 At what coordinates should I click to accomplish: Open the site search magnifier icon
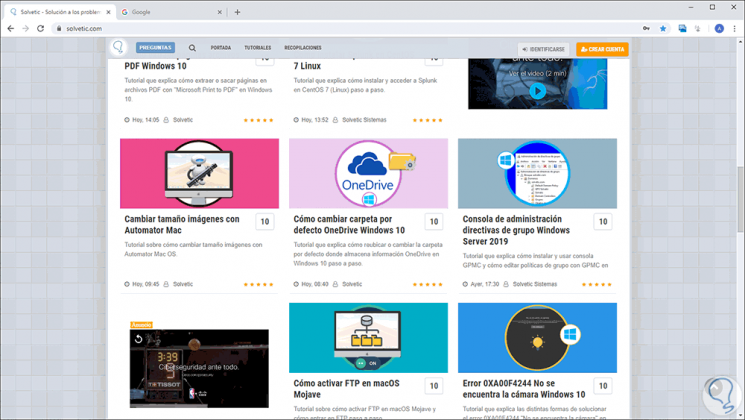pos(192,48)
